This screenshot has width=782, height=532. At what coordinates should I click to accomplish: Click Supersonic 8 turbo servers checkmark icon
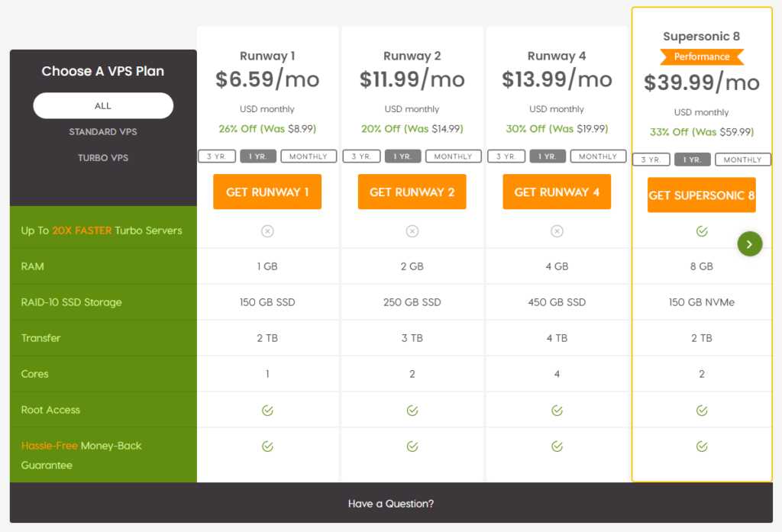click(x=702, y=231)
